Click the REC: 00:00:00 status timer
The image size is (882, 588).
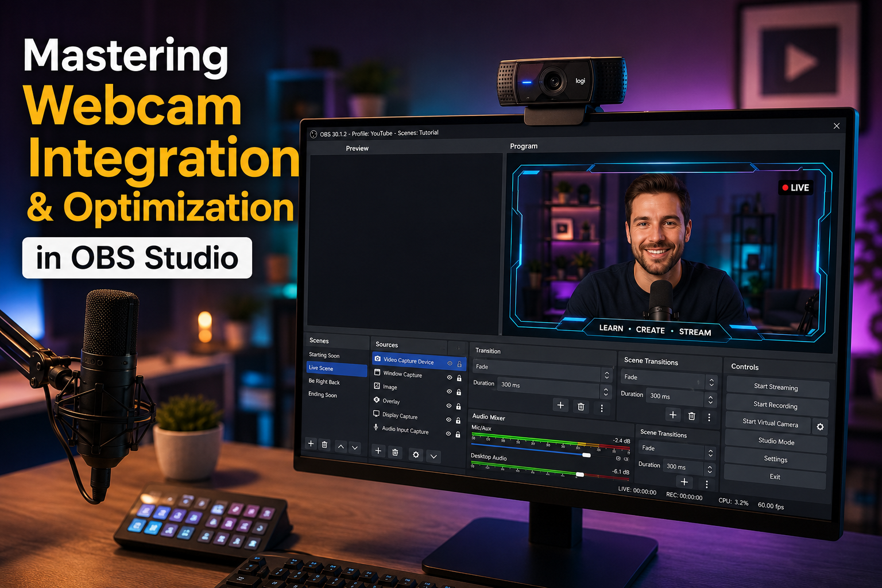[684, 496]
